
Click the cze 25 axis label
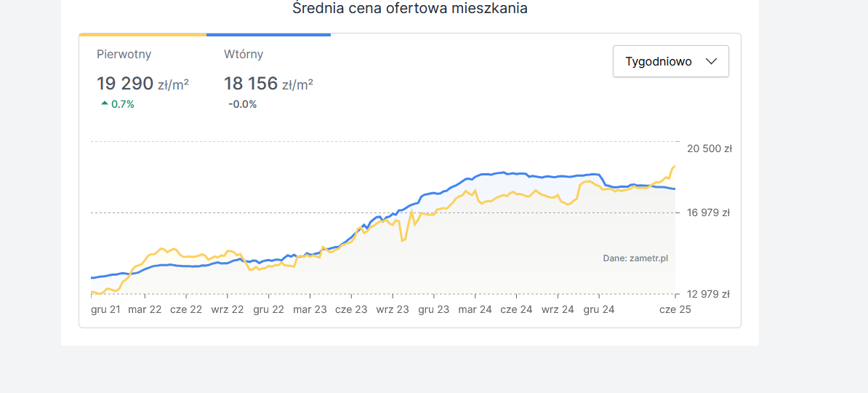point(675,309)
